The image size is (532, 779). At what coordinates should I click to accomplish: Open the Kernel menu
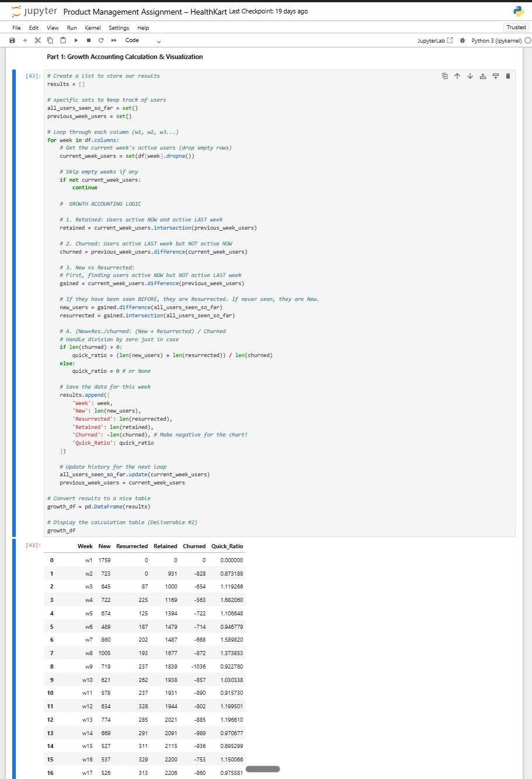click(x=92, y=27)
